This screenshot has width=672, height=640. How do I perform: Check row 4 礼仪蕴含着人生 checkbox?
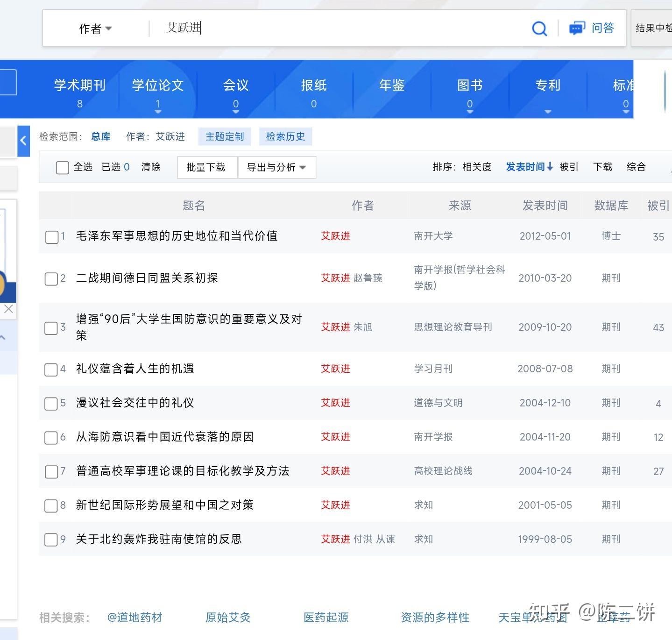51,370
